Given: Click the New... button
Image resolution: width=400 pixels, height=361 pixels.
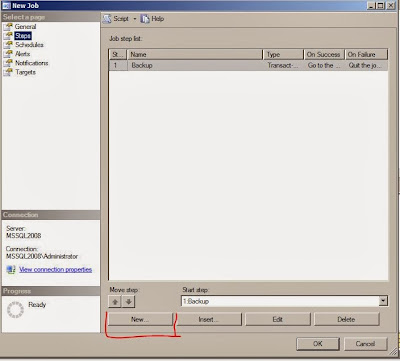Looking at the screenshot, I should tap(140, 319).
